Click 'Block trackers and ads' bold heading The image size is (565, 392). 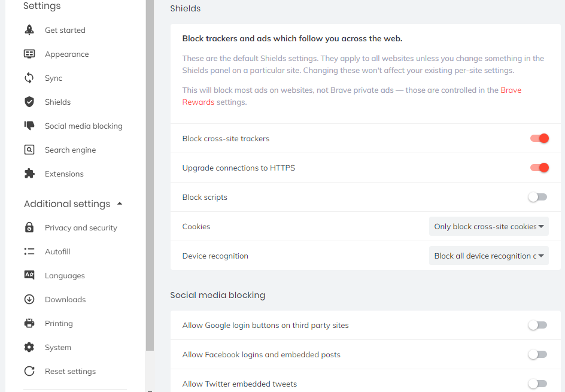(292, 38)
